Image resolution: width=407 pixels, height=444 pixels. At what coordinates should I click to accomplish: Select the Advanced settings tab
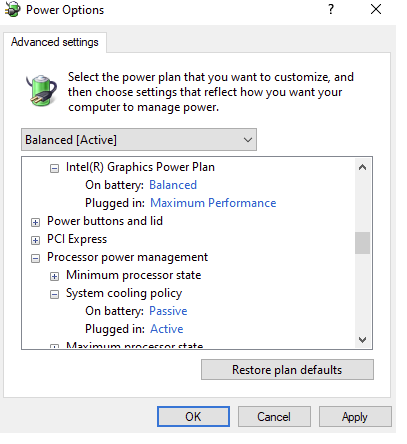[55, 42]
